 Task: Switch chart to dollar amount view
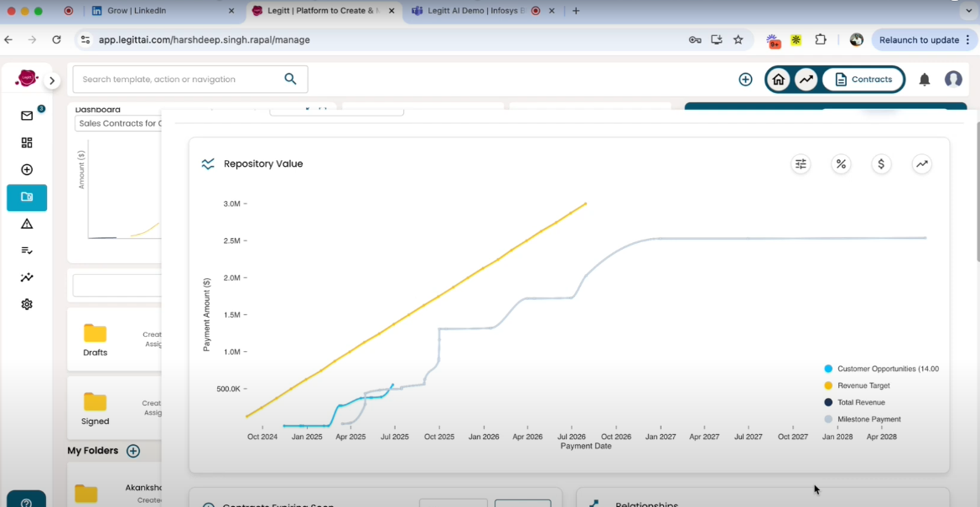881,164
